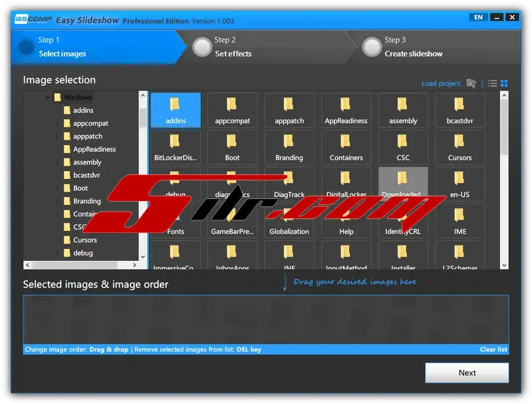The height and width of the screenshot is (404, 532).
Task: Click folder tree horizontal scroll right arrow
Action: [x=135, y=265]
